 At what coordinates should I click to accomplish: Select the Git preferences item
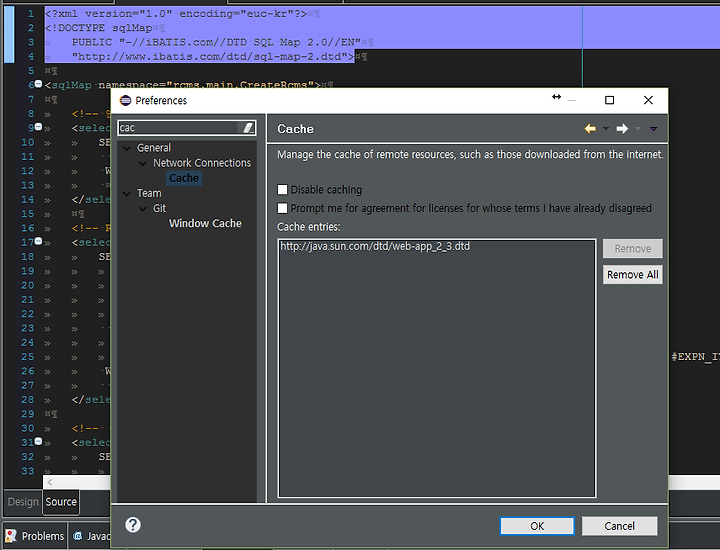tap(159, 208)
